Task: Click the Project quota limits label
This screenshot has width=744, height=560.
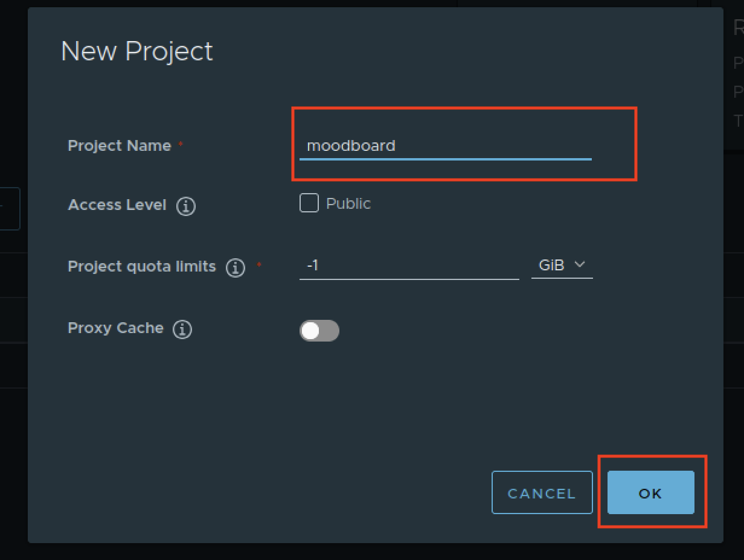Action: click(142, 266)
